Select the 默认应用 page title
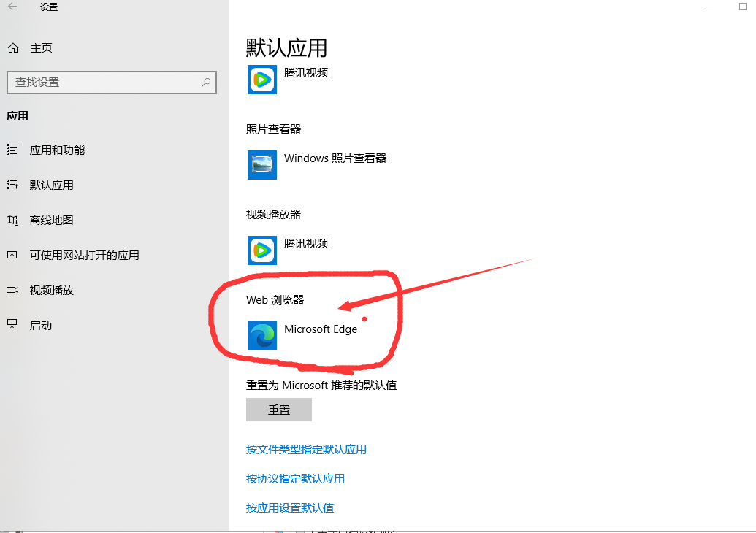The image size is (756, 533). point(286,47)
